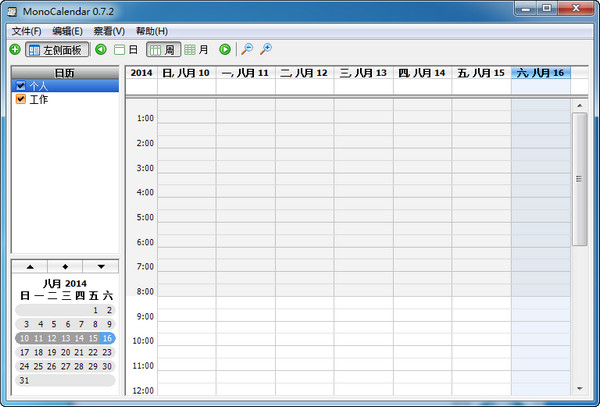
Task: Switch to 月 month view
Action: coord(196,50)
